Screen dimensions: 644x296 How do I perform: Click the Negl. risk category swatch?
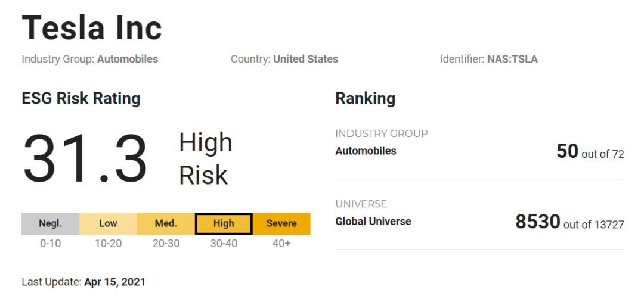[51, 223]
